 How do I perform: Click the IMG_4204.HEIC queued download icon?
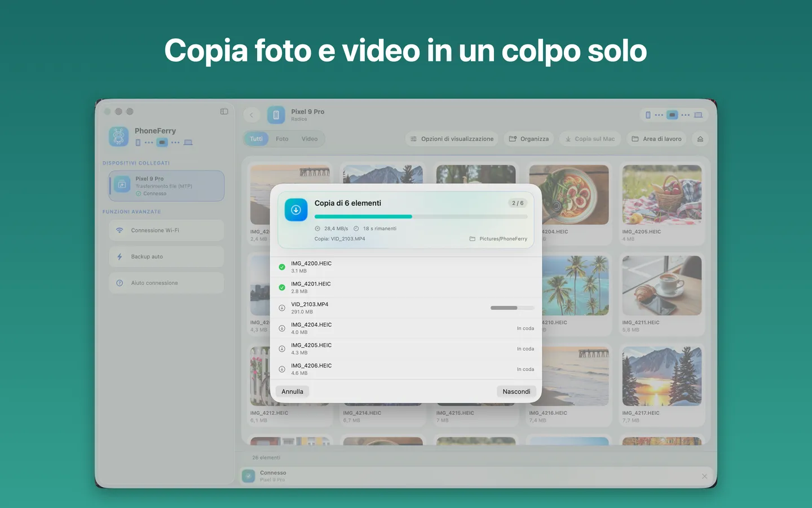click(x=282, y=328)
